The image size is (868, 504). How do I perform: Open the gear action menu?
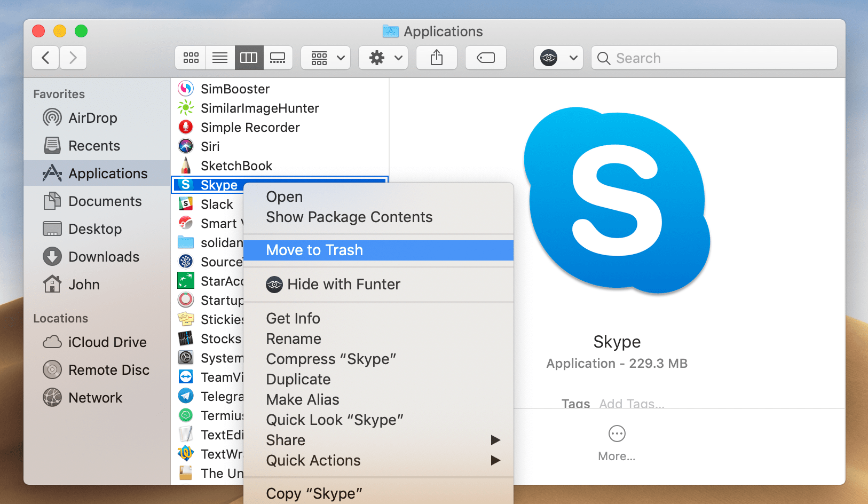click(383, 58)
